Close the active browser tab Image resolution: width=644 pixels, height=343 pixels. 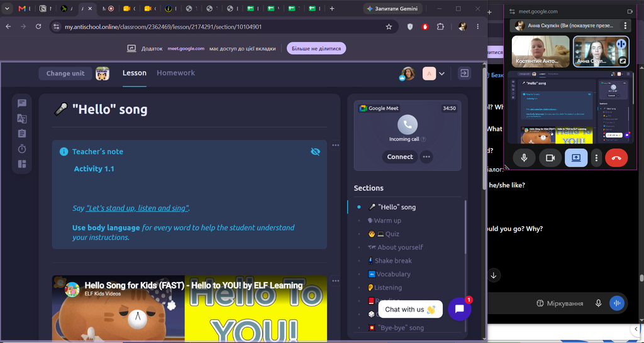coord(91,9)
